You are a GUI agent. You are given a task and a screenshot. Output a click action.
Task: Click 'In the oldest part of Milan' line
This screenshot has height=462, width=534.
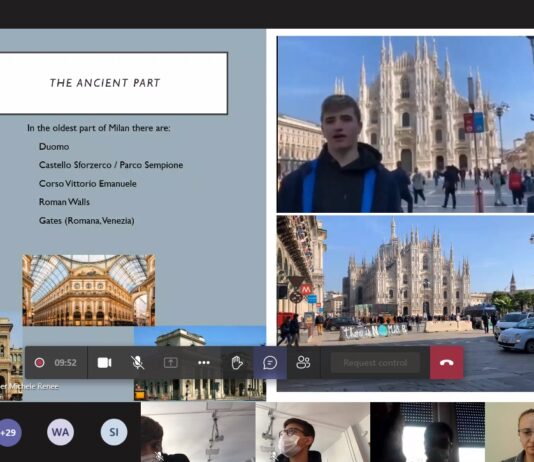pos(98,128)
